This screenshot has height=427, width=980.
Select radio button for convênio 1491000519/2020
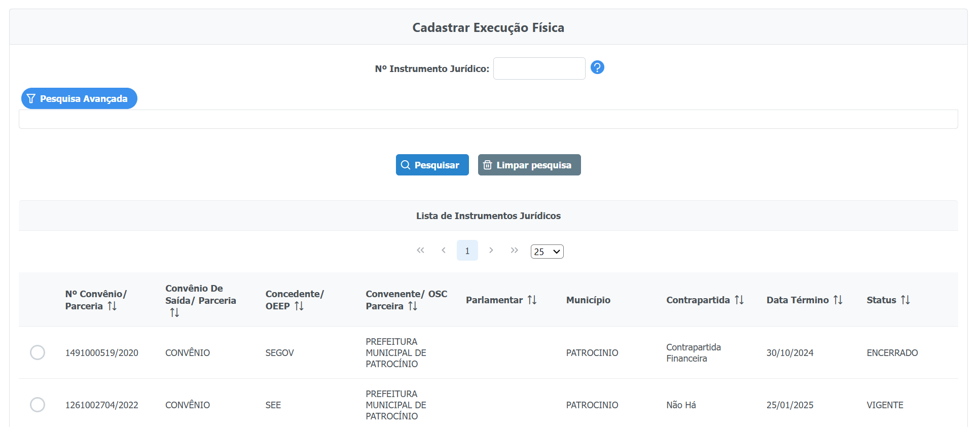click(38, 352)
